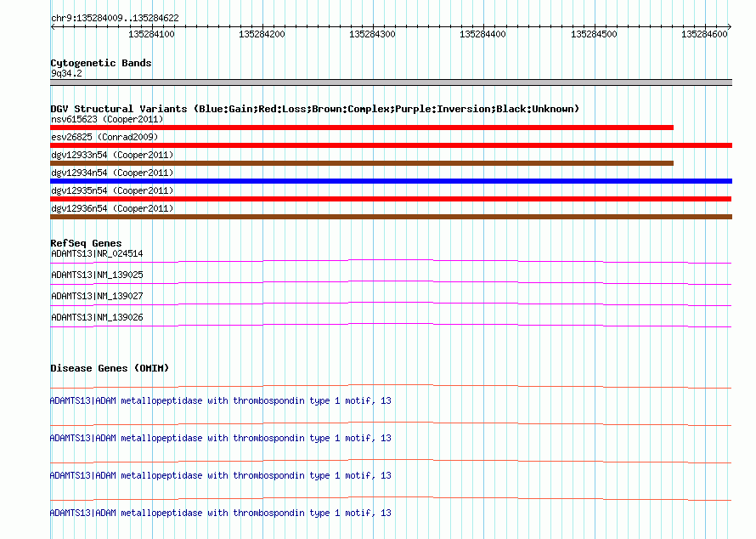Screen dimensions: 756x539
Task: Select the ADAMTS13|NM_139025 transcript label
Action: tap(97, 275)
